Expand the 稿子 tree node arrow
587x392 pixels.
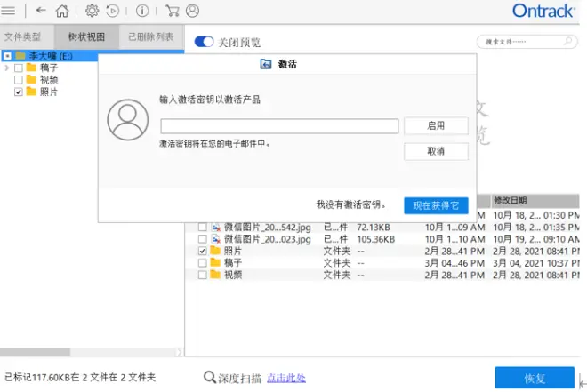click(6, 68)
